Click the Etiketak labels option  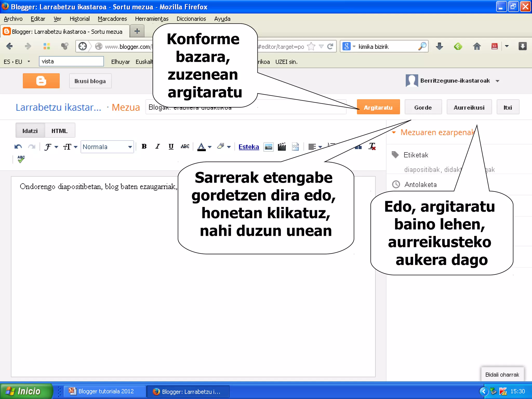pyautogui.click(x=416, y=155)
